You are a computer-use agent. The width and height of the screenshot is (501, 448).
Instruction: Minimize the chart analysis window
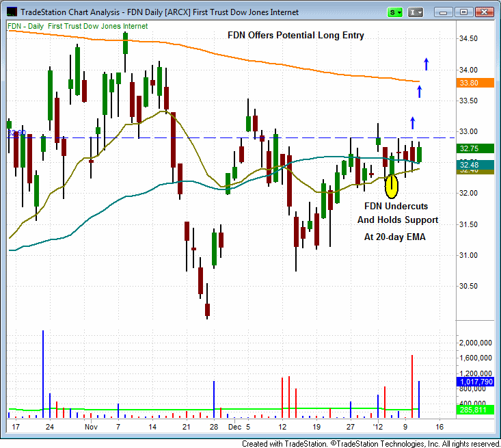pos(443,12)
